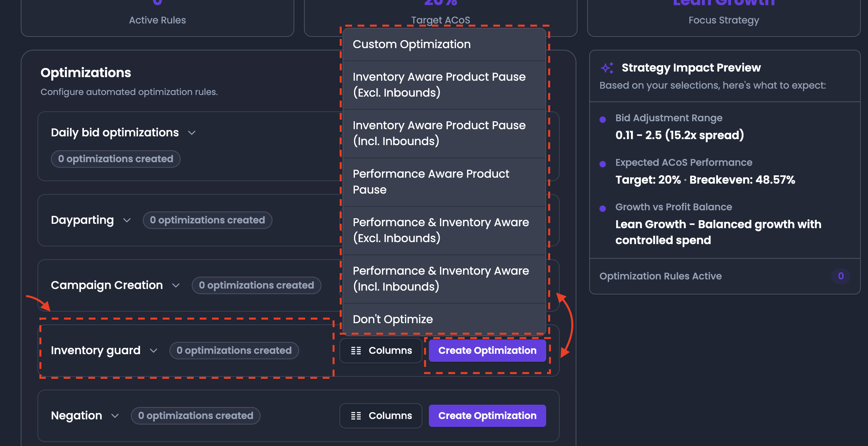Click Negation '0 optimizations created' badge
Viewport: 868px width, 446px height.
pyautogui.click(x=196, y=416)
